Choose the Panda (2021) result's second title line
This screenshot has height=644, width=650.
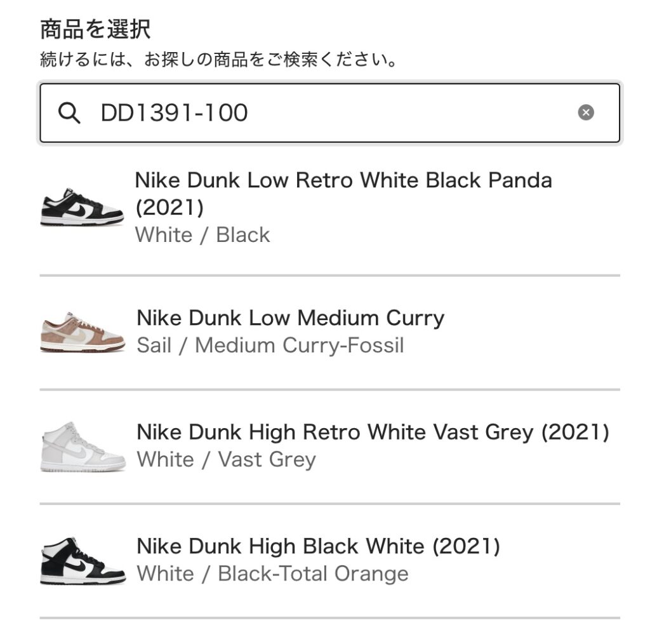[x=169, y=208]
